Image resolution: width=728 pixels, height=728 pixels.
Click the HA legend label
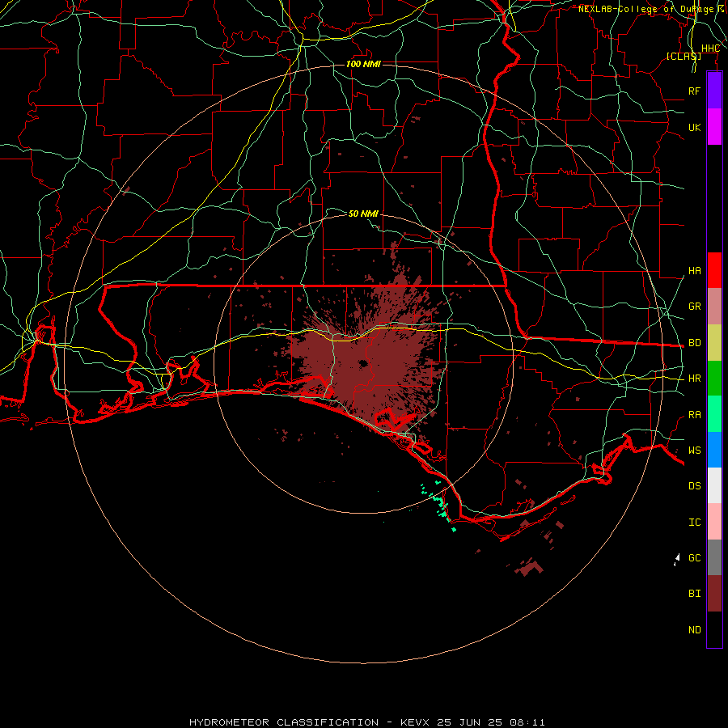point(694,270)
